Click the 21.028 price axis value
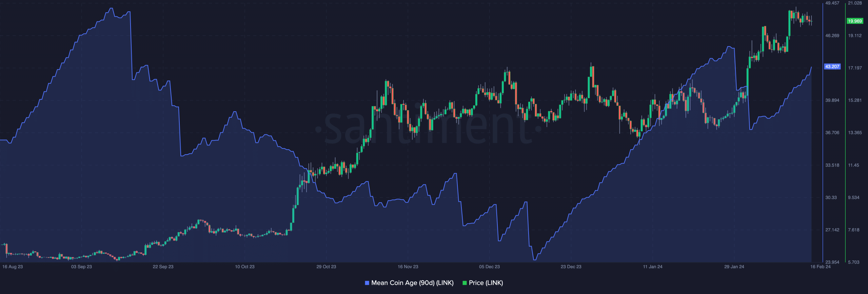868x294 pixels. coord(855,3)
